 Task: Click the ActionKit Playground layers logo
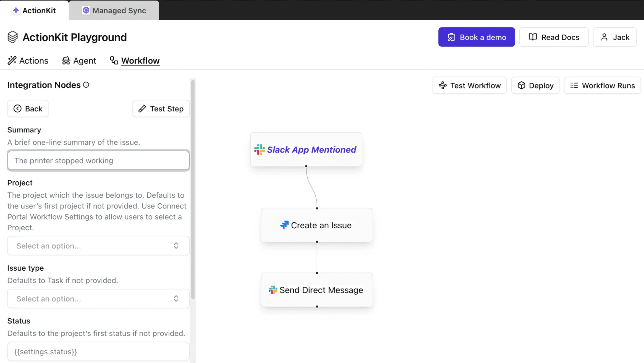pyautogui.click(x=13, y=37)
